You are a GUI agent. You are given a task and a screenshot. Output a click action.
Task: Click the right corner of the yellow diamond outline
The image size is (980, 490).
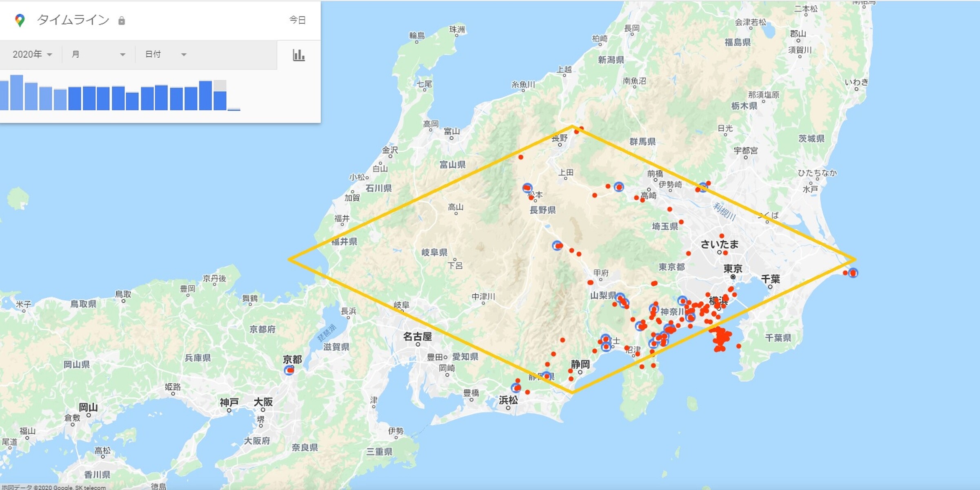pos(855,259)
